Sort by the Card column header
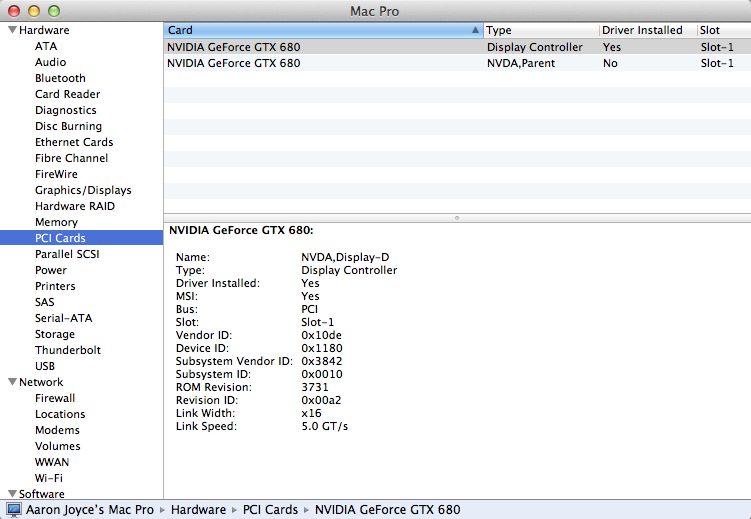 pyautogui.click(x=323, y=30)
